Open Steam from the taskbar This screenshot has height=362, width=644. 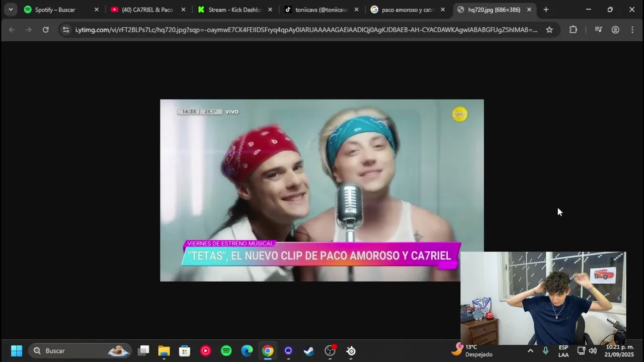(x=309, y=350)
